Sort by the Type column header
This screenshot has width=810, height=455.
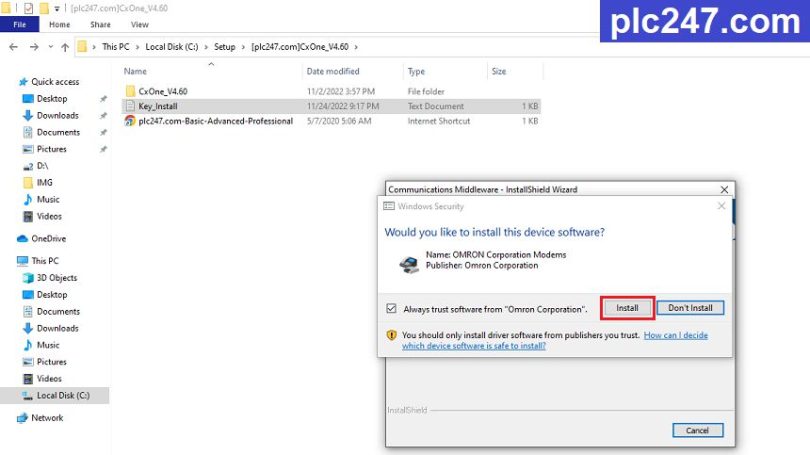[x=416, y=71]
